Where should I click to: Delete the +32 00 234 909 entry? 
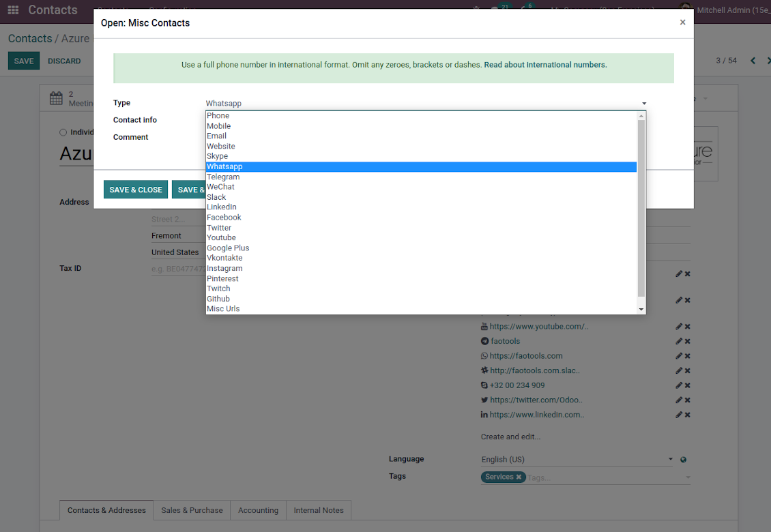687,385
